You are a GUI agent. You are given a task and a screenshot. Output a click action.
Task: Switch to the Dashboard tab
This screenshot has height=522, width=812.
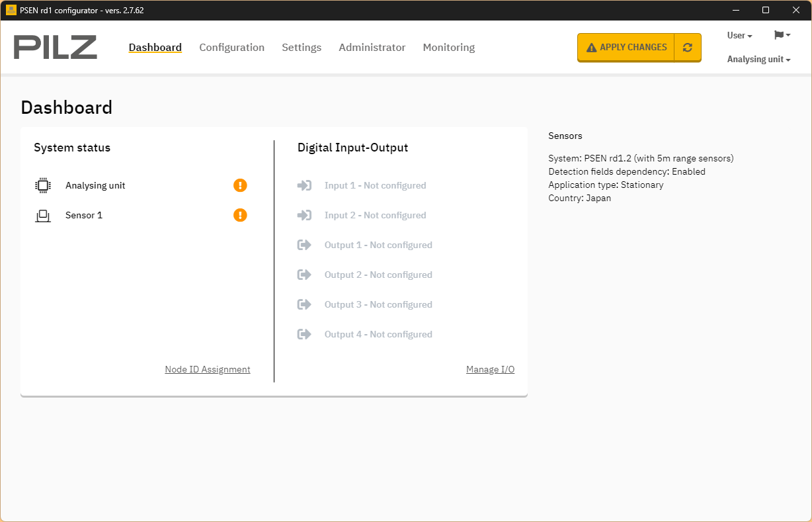[x=155, y=48]
